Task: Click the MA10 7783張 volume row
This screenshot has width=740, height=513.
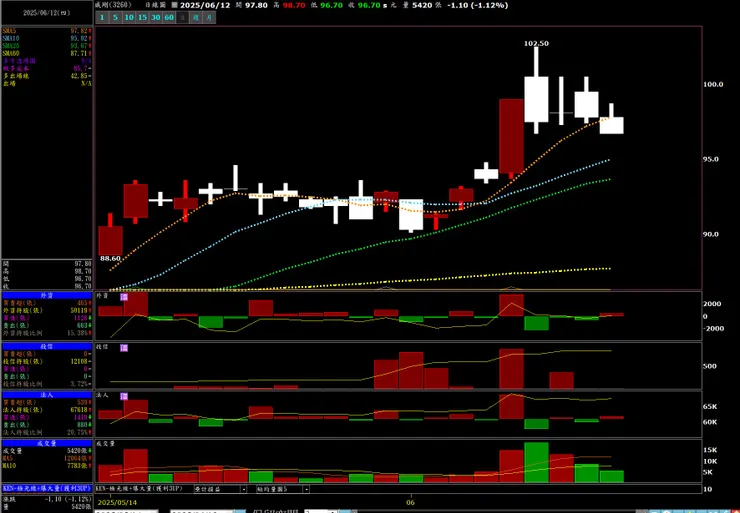Action: 47,466
